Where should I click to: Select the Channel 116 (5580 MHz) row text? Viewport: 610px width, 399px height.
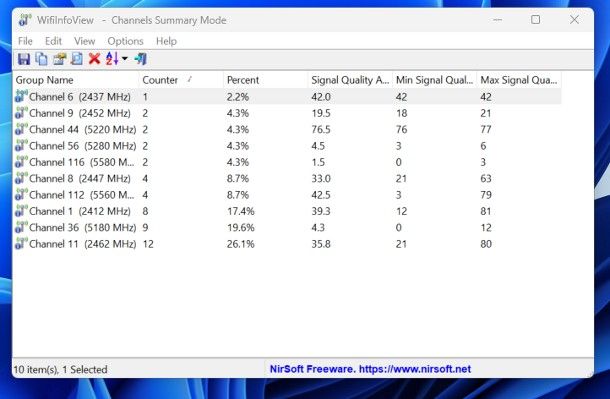click(82, 162)
